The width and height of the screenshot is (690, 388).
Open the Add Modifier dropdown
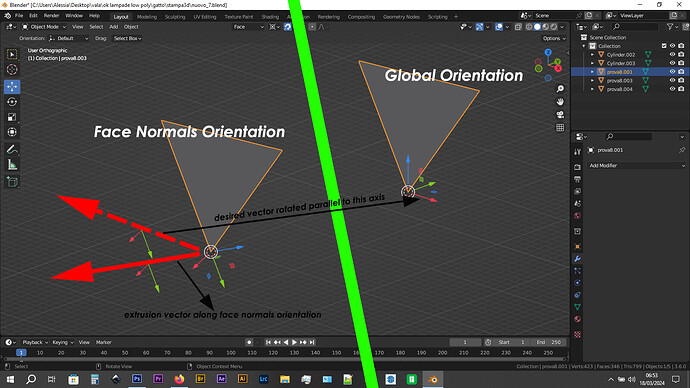coord(637,165)
